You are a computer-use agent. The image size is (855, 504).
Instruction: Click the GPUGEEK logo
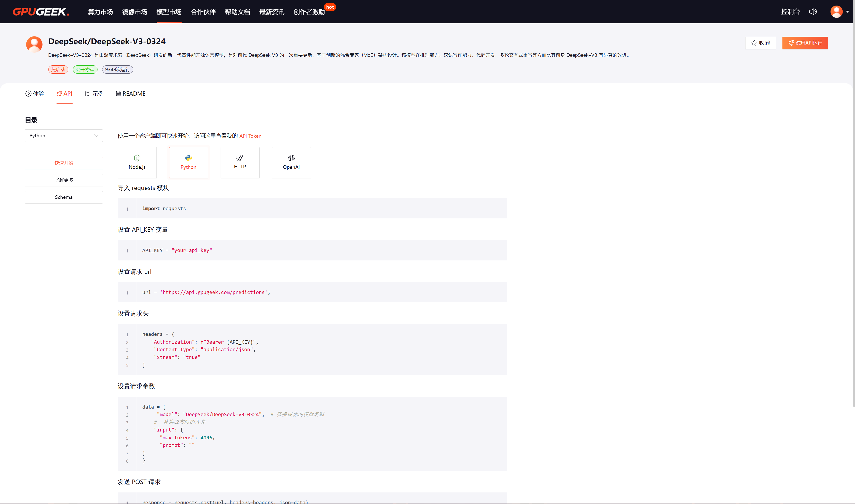[x=41, y=12]
